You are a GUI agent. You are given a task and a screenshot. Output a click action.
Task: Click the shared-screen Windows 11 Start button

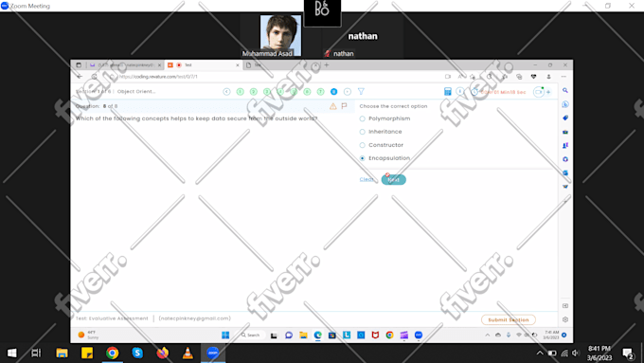(225, 336)
